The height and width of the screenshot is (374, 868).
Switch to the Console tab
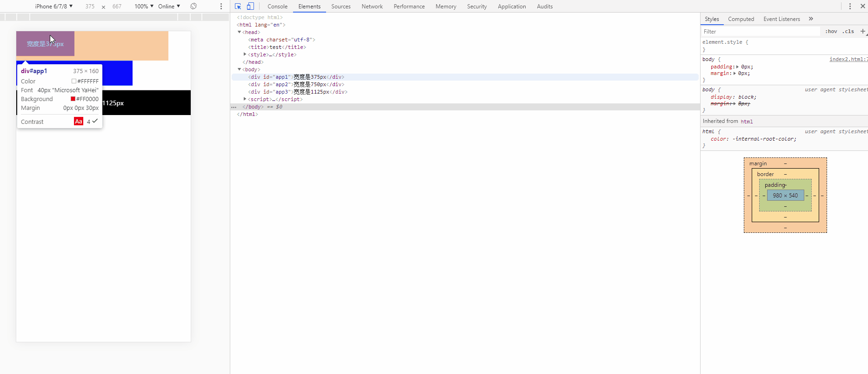click(x=278, y=7)
